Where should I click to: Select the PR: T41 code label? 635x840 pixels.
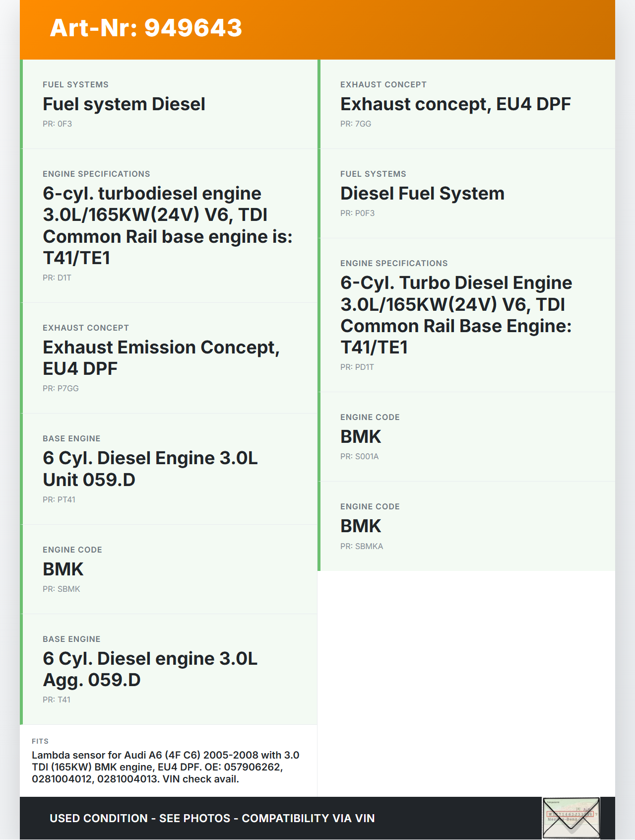click(x=56, y=700)
